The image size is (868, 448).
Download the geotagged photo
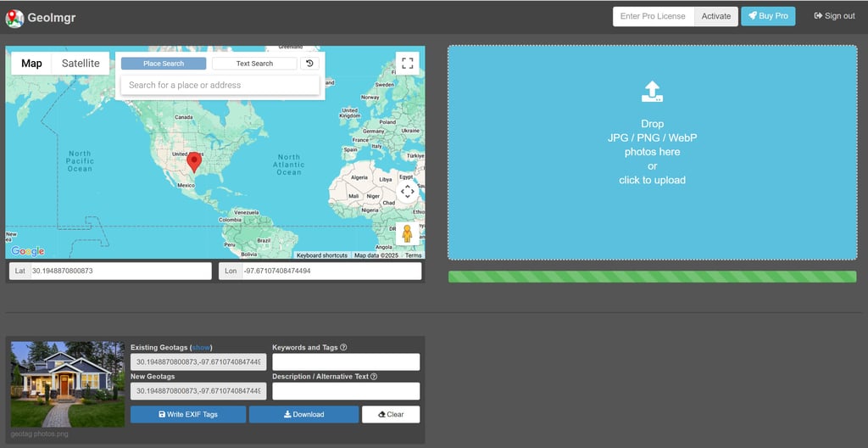click(304, 414)
